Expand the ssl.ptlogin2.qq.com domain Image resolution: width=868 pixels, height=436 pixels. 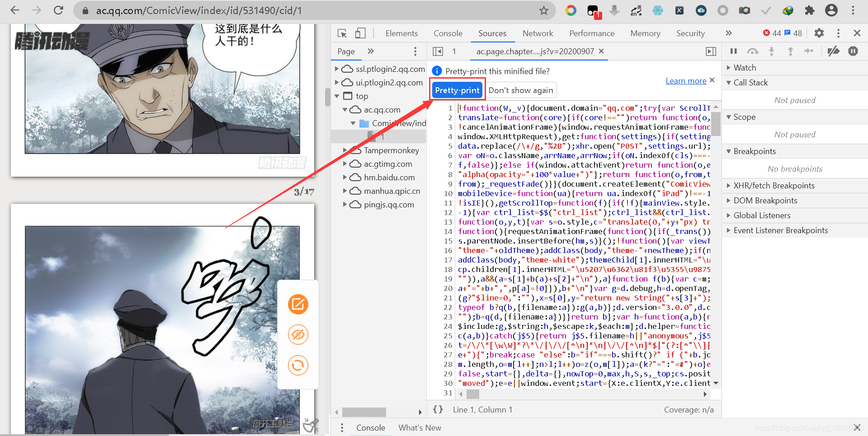337,69
